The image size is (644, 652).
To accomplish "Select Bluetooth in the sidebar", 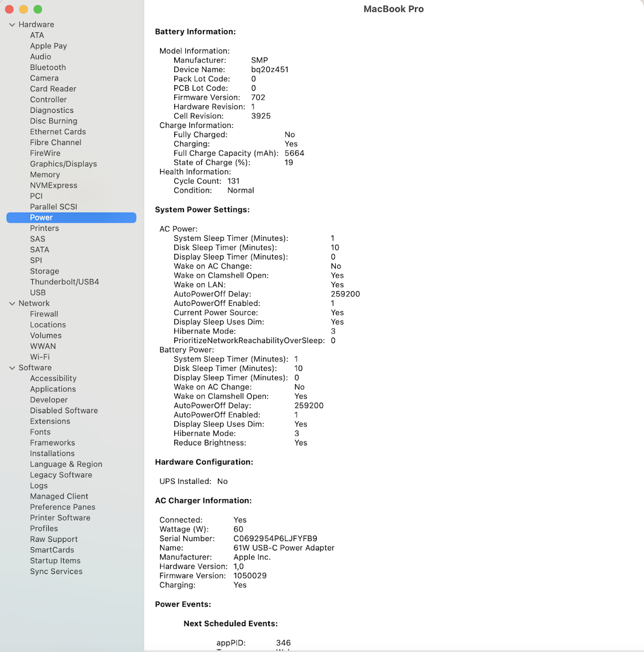I will click(48, 68).
